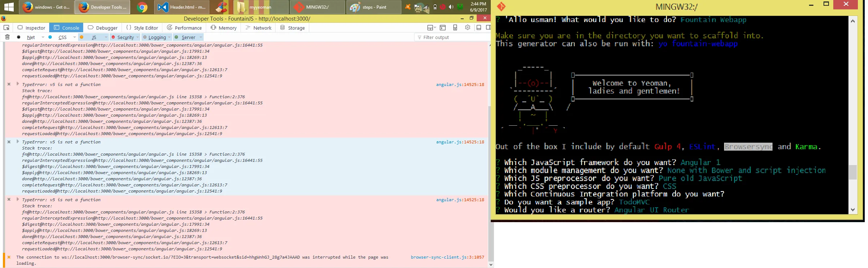Open the Storage tab

click(x=292, y=28)
